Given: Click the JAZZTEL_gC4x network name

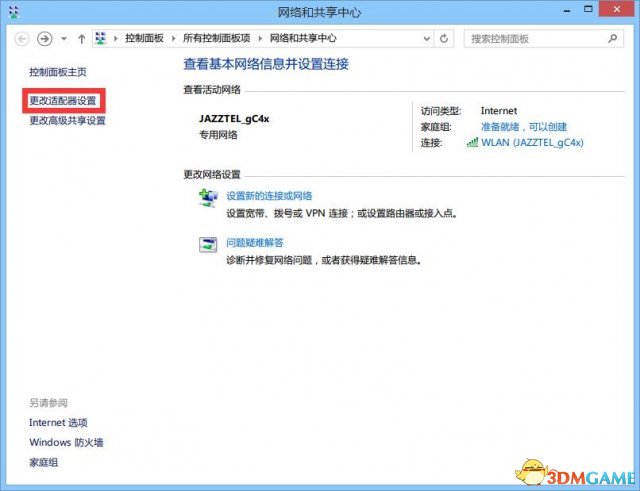Looking at the screenshot, I should coord(234,119).
